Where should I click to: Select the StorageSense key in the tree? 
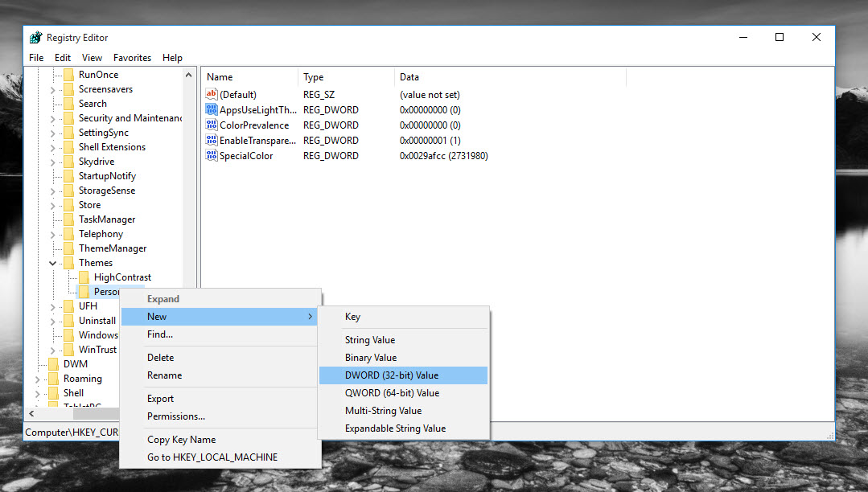[106, 191]
